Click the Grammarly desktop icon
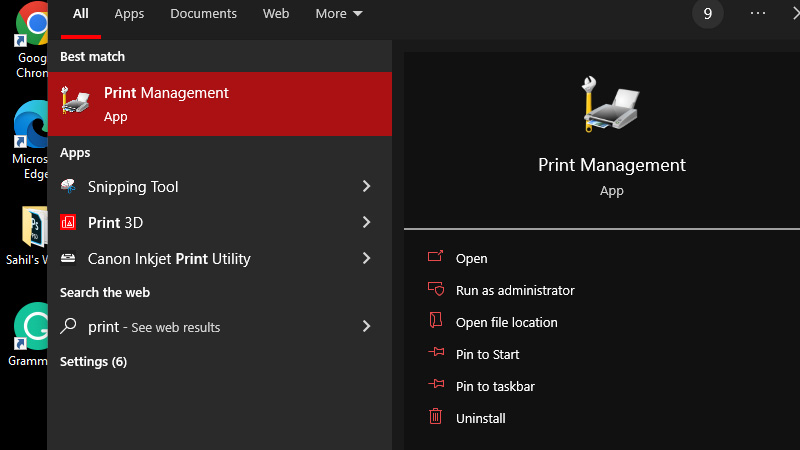The image size is (800, 450). click(31, 326)
